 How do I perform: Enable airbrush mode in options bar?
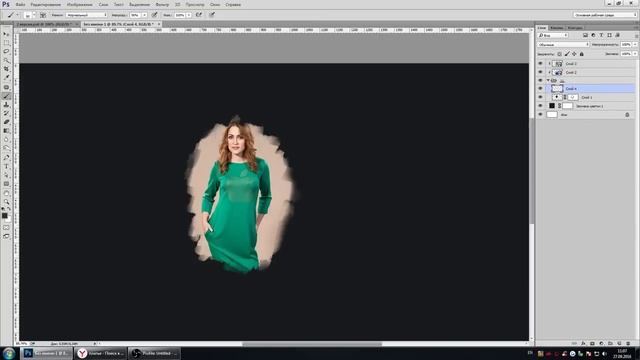coord(199,15)
